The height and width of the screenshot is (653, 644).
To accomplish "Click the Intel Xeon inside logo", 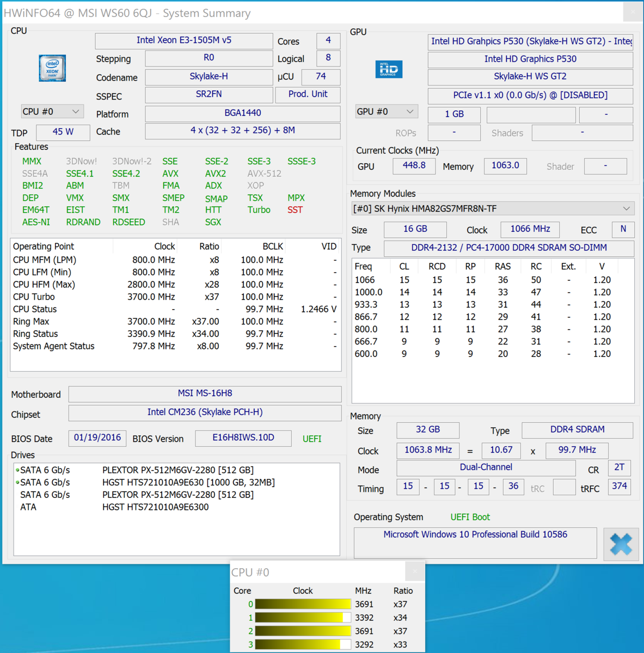I will click(52, 68).
